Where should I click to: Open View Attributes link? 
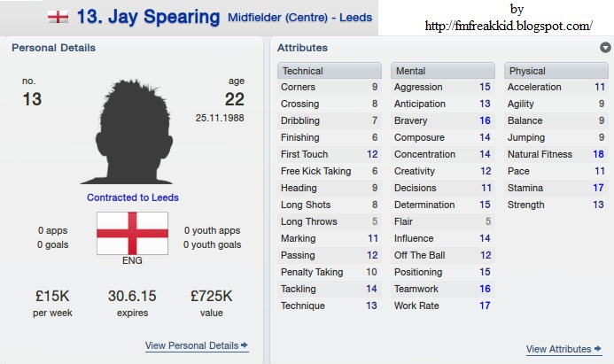coord(558,349)
